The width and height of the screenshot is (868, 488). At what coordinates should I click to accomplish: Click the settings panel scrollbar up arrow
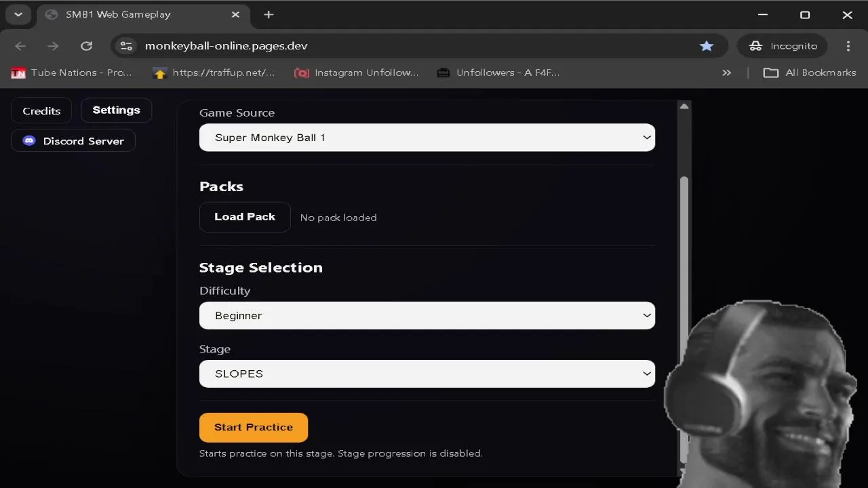pos(684,106)
